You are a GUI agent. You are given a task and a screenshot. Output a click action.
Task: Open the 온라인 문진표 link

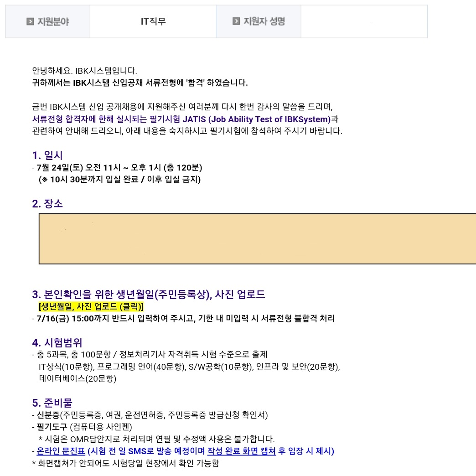click(61, 451)
